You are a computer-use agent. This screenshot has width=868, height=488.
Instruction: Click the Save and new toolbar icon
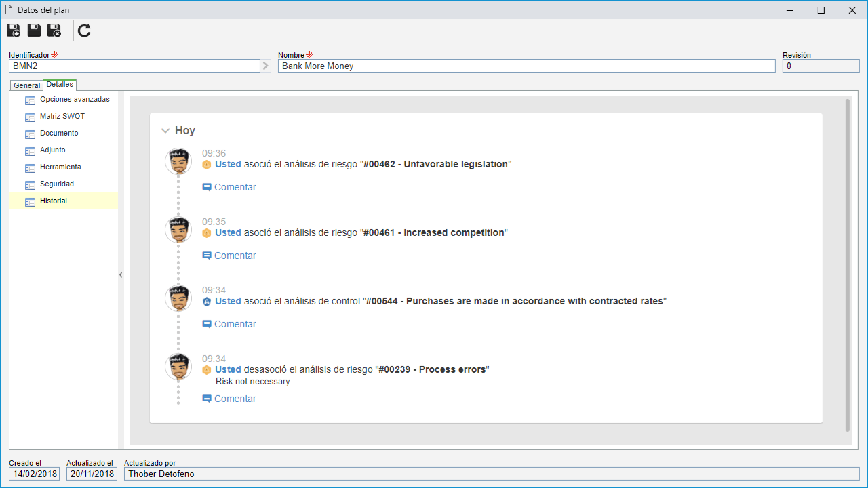click(14, 30)
